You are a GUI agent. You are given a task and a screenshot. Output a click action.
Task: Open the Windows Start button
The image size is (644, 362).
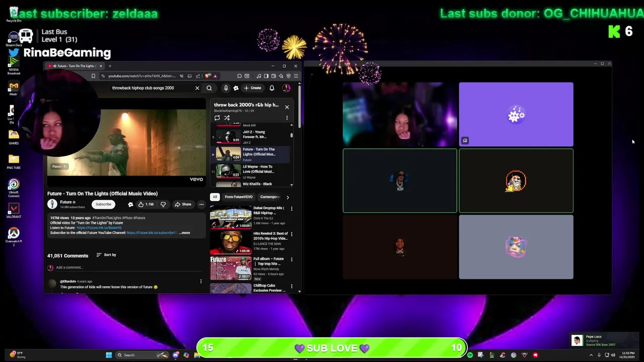pyautogui.click(x=109, y=355)
